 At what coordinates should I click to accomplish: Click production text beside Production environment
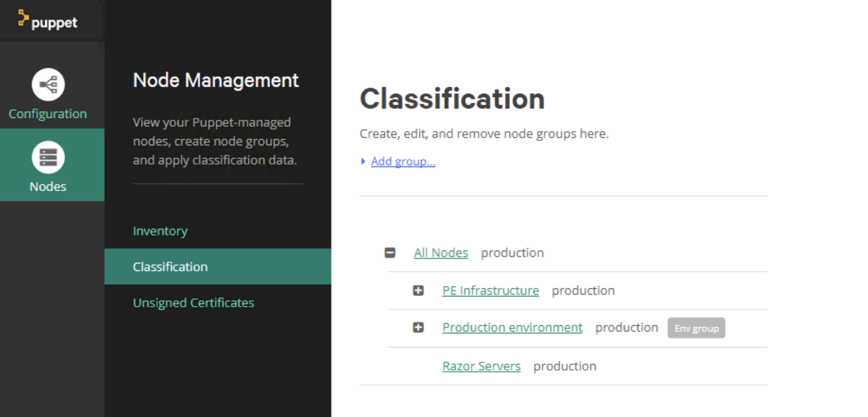pyautogui.click(x=627, y=327)
